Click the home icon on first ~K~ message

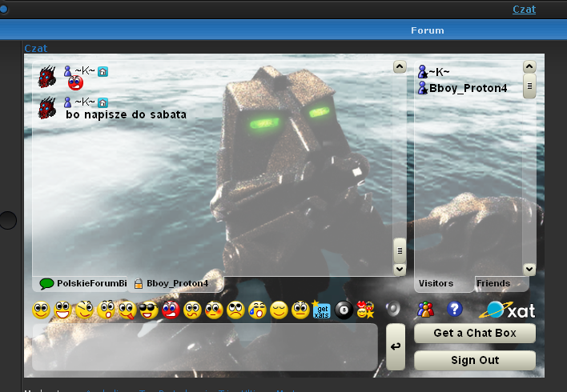(x=103, y=71)
